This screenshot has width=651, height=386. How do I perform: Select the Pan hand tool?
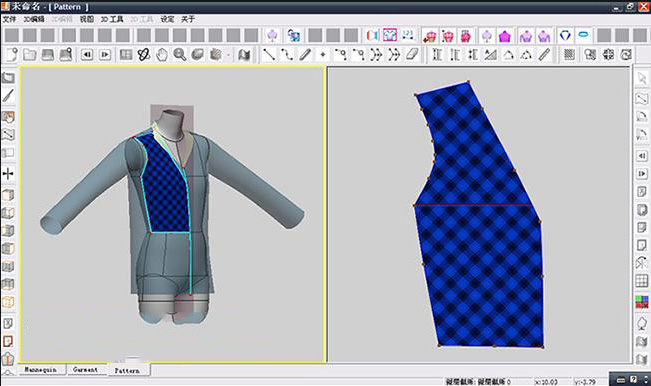[x=162, y=54]
